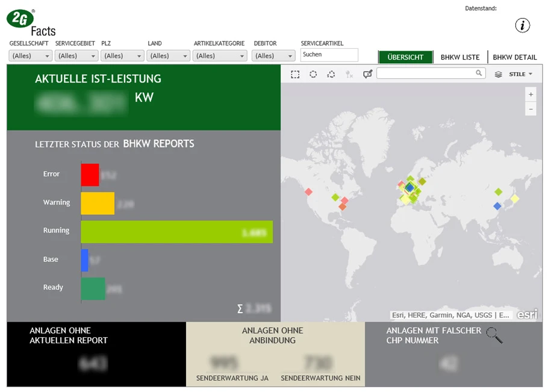The width and height of the screenshot is (551, 392).
Task: Click into the Serviceartikel Suchen field
Action: [329, 55]
